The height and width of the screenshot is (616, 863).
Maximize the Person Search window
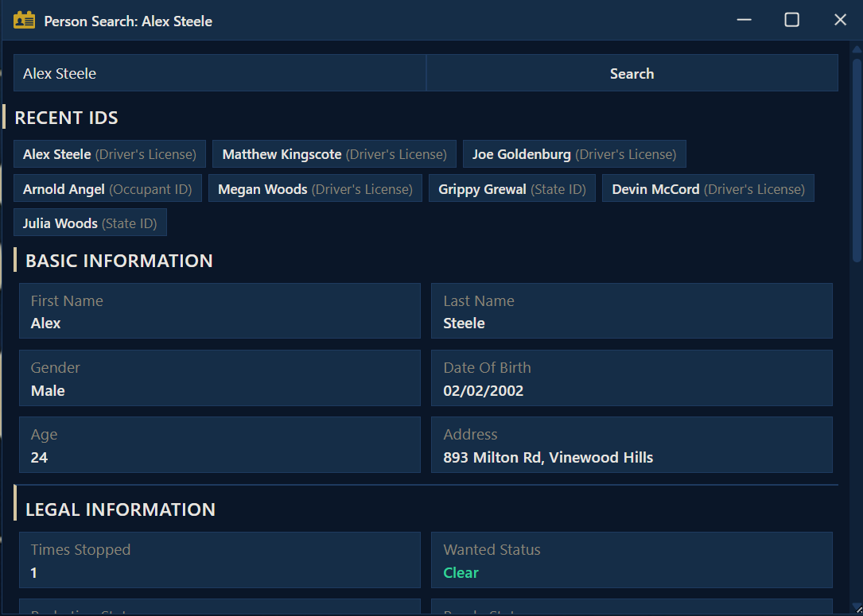tap(791, 20)
